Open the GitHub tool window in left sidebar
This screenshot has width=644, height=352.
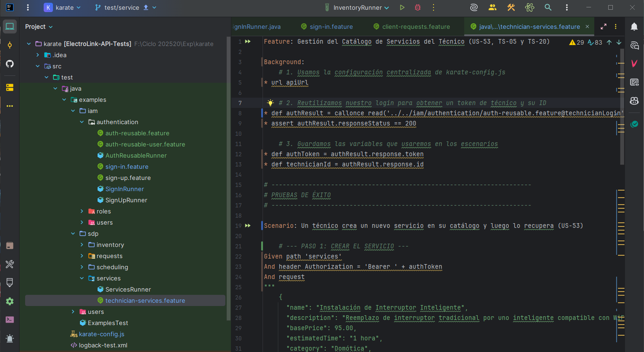(10, 64)
